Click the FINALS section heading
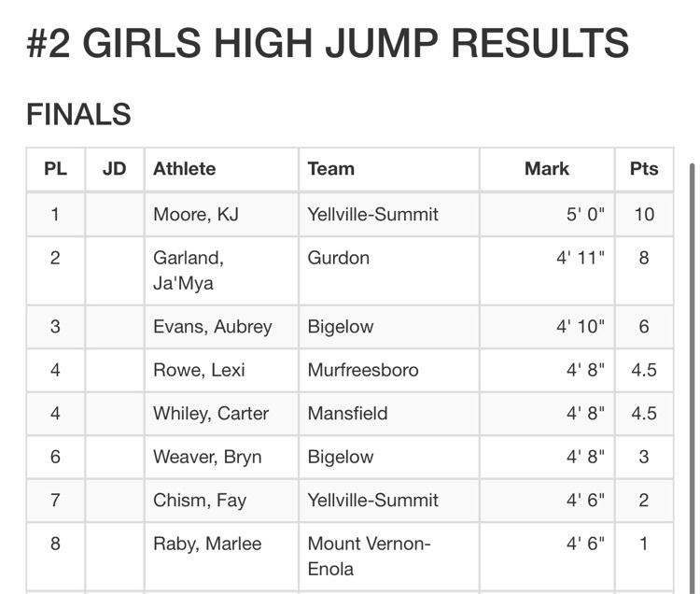This screenshot has width=700, height=594. (x=78, y=114)
